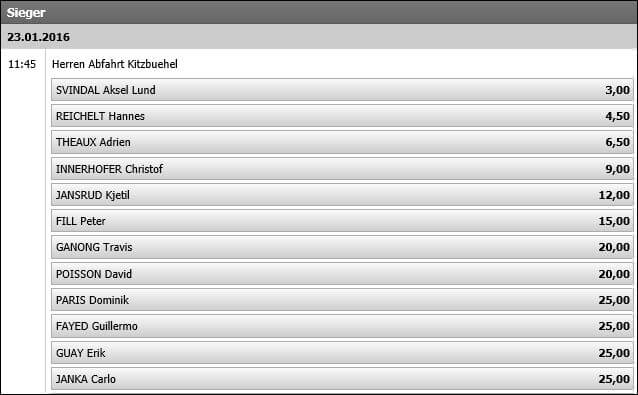Open Herren Abfahrt Kitzbuehel event title
The height and width of the screenshot is (395, 638).
(115, 64)
